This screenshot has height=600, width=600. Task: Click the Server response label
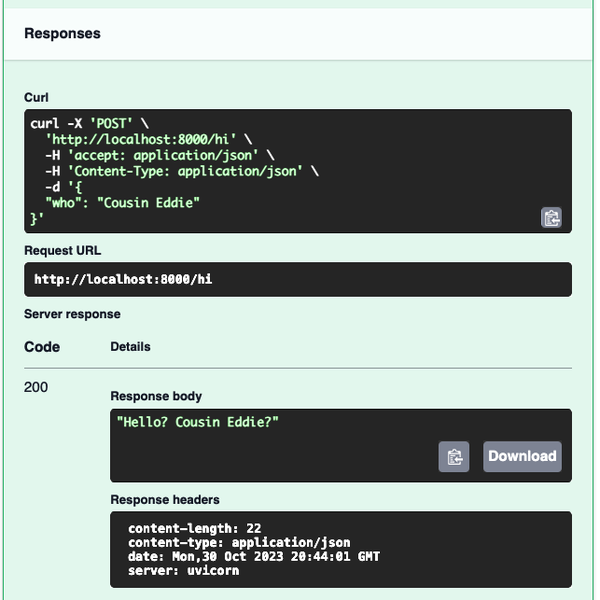coord(72,314)
